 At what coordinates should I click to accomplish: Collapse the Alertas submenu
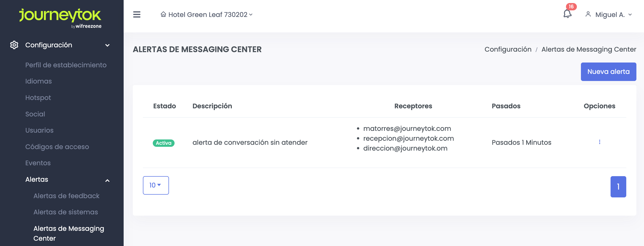(107, 180)
